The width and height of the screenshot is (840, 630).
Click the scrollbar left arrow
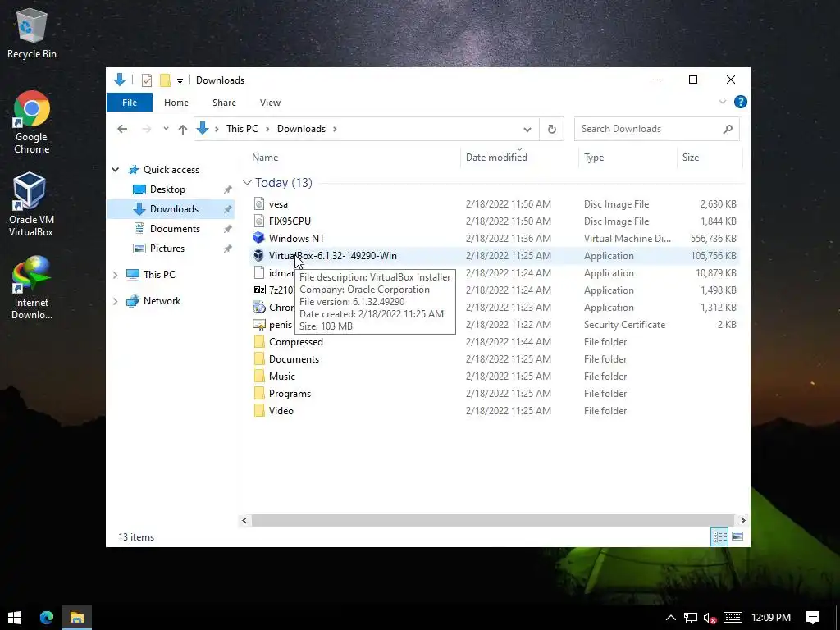(244, 520)
